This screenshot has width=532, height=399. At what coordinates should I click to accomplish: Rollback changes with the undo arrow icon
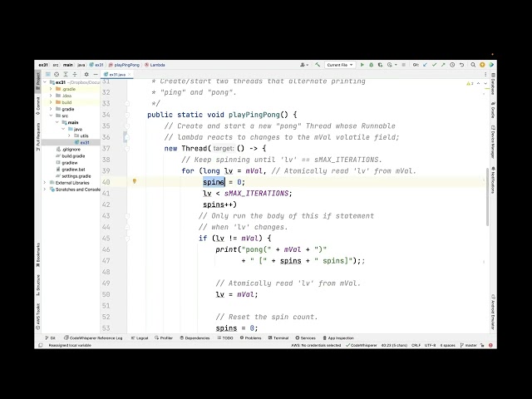click(x=461, y=65)
